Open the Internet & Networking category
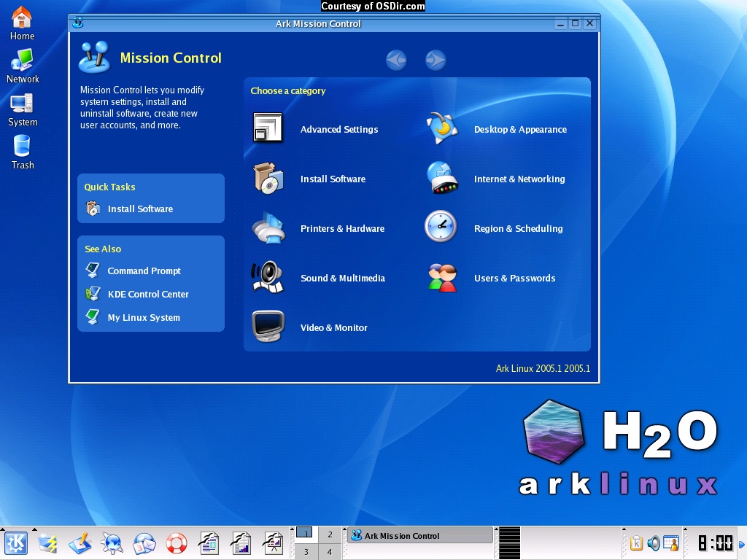Image resolution: width=747 pixels, height=560 pixels. tap(495, 179)
